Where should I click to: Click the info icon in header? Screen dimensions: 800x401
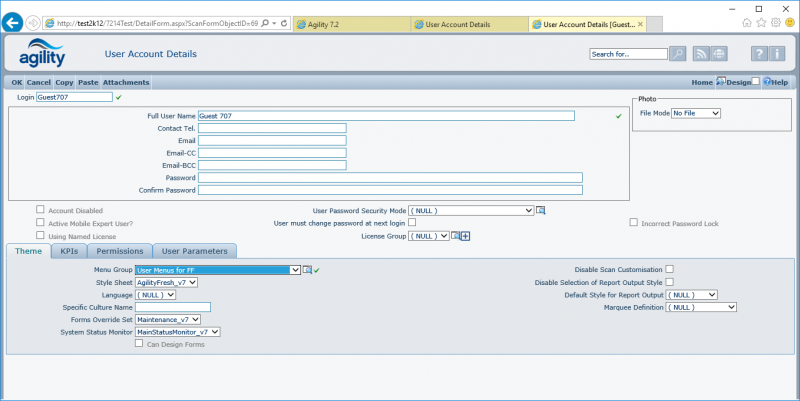778,54
